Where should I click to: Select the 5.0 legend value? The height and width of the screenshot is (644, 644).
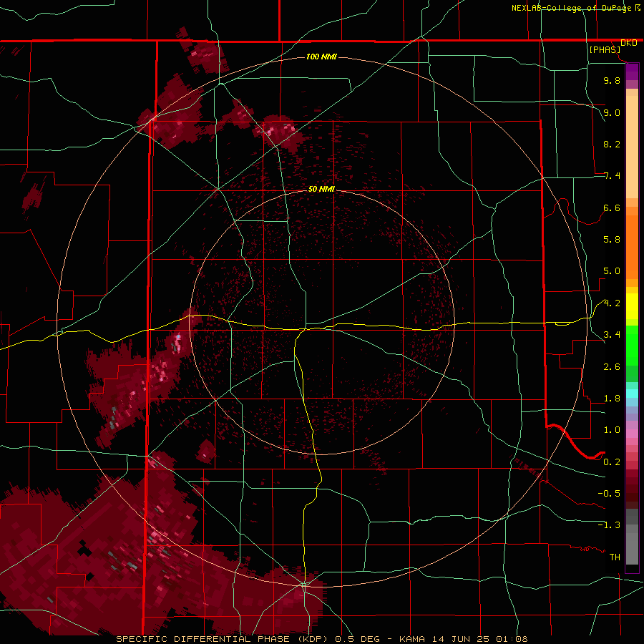(612, 271)
